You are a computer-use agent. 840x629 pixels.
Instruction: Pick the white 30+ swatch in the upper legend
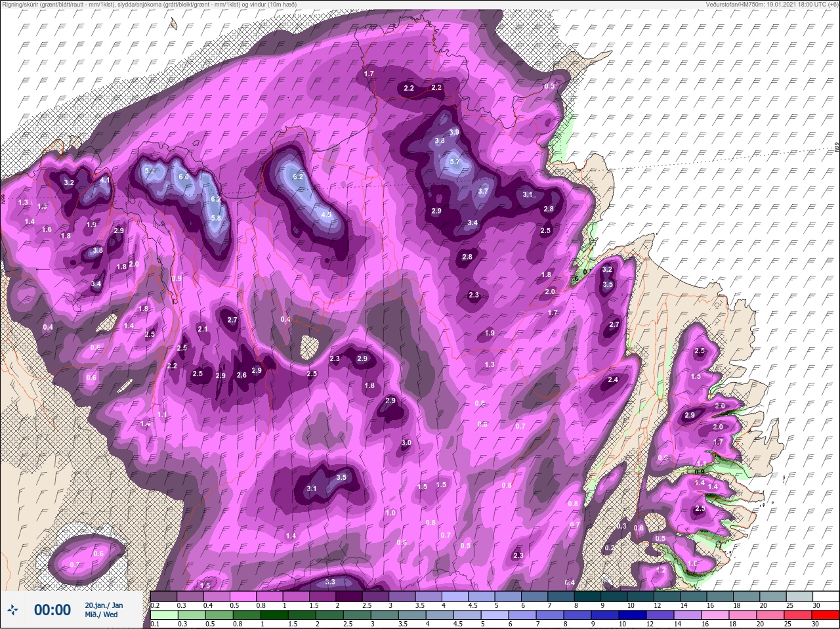[x=825, y=597]
